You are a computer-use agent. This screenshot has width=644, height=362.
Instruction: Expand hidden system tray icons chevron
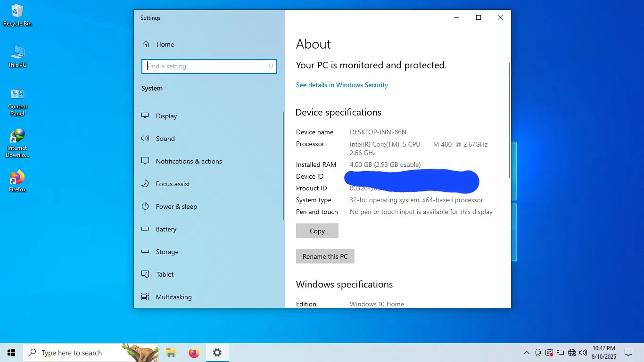527,353
